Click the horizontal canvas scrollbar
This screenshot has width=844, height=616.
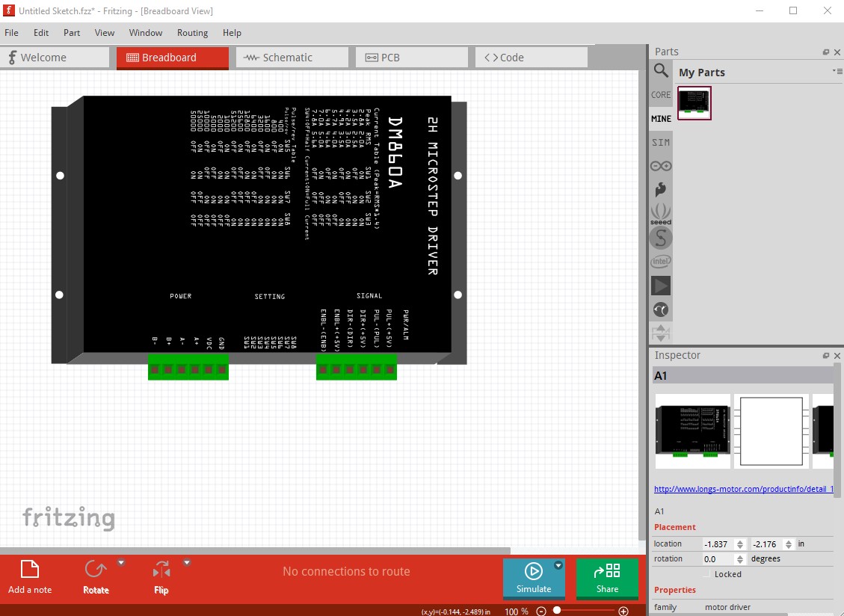coord(255,551)
